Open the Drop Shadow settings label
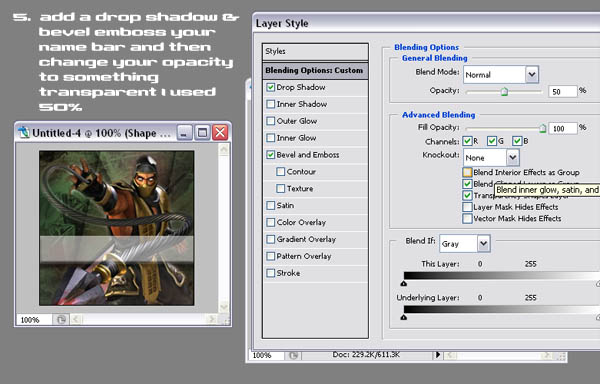Image resolution: width=600 pixels, height=384 pixels. pos(301,87)
